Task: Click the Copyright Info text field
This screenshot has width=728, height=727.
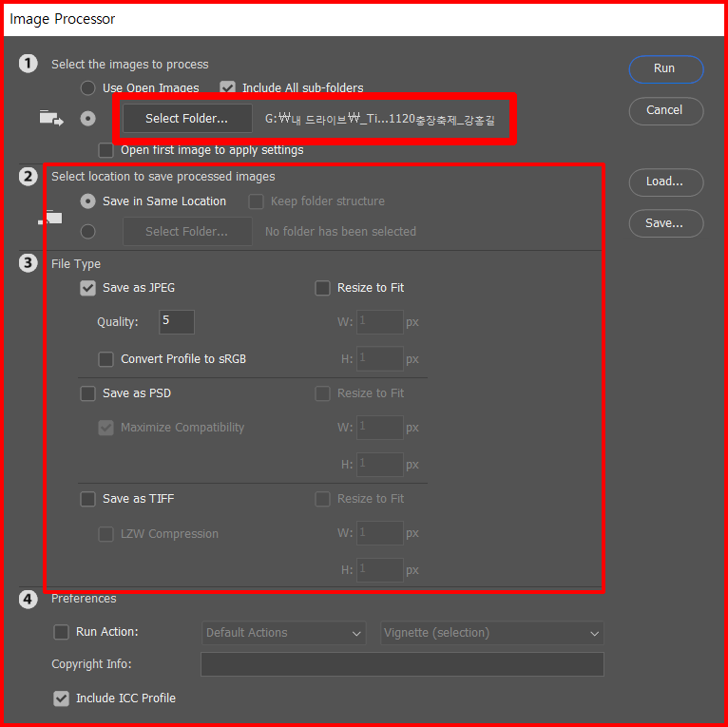Action: (402, 664)
